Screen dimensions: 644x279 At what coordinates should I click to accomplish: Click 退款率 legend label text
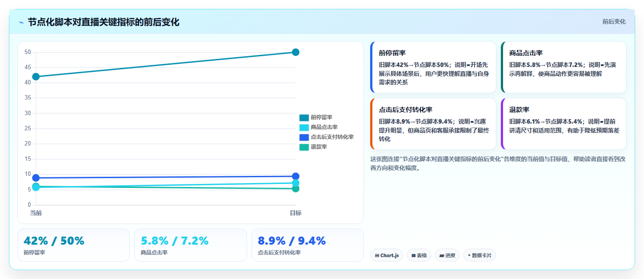[319, 147]
